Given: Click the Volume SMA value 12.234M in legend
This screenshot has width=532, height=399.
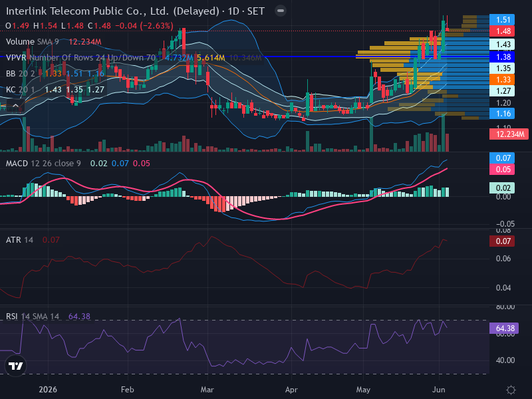Looking at the screenshot, I should 85,42.
